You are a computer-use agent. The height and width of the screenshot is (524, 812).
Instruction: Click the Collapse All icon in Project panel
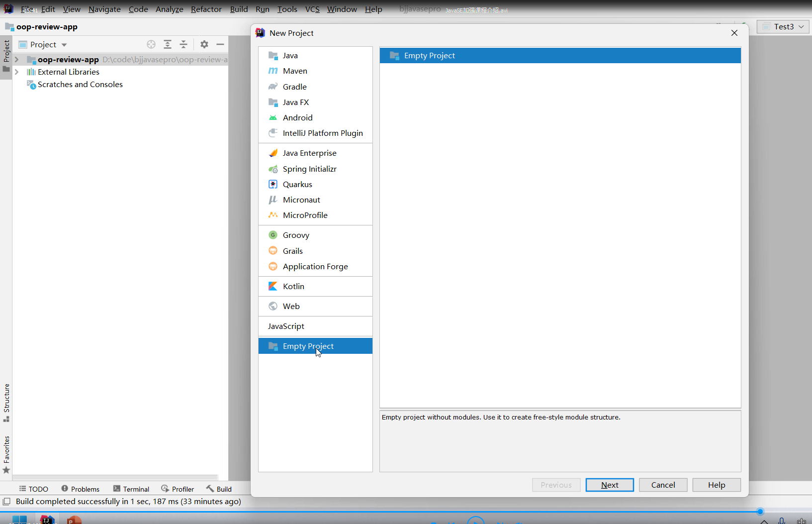coord(183,44)
